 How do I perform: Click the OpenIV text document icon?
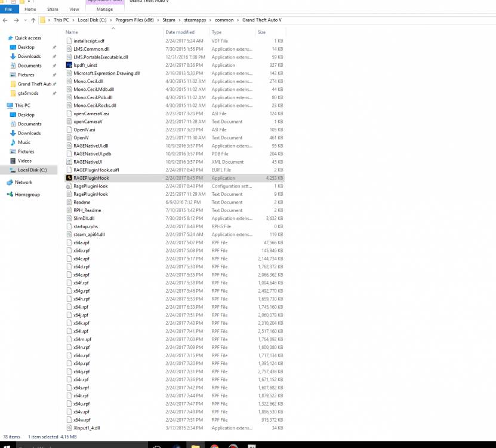(x=69, y=138)
